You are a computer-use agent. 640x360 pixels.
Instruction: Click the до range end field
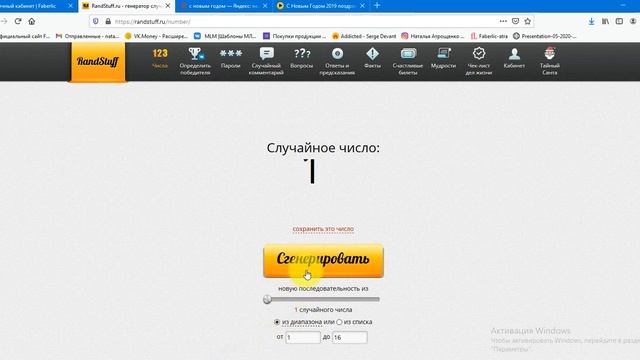350,338
